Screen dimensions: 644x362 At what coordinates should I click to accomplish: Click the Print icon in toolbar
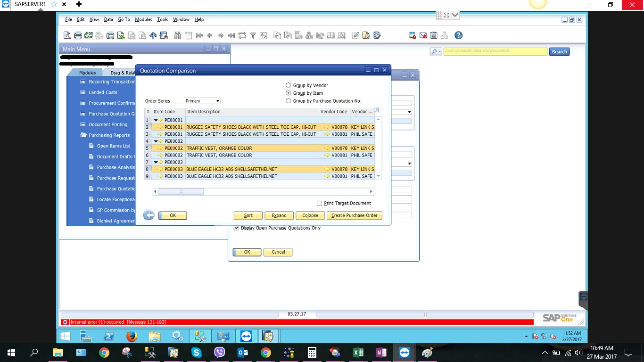pyautogui.click(x=78, y=35)
